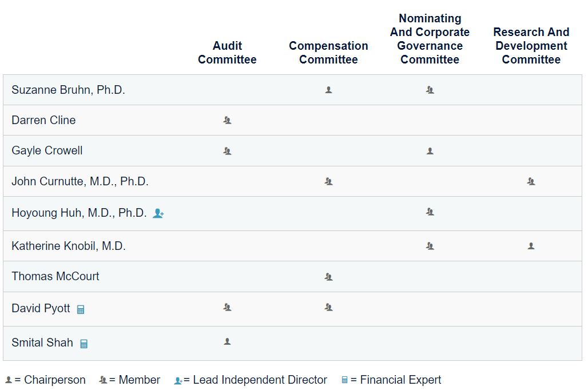Click the Audit Committee column header

pyautogui.click(x=227, y=53)
